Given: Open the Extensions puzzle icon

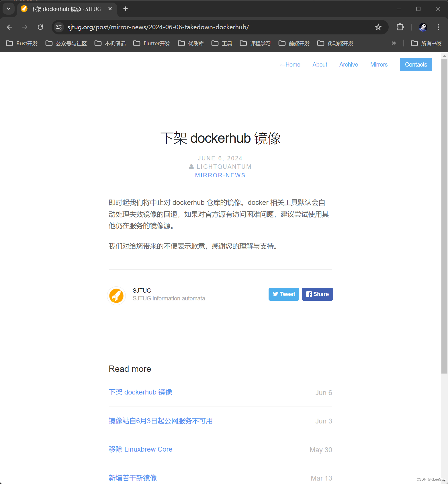Looking at the screenshot, I should 400,27.
